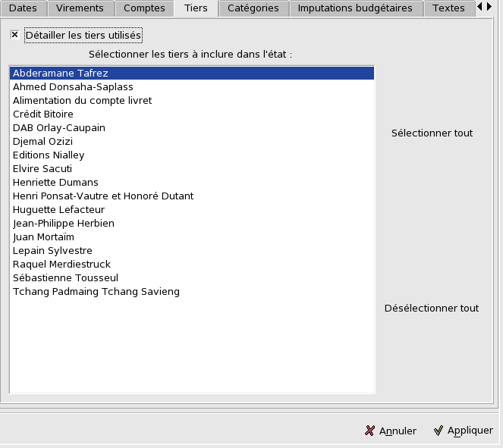The image size is (503, 448).
Task: Open the Catégories tab
Action: pyautogui.click(x=253, y=8)
